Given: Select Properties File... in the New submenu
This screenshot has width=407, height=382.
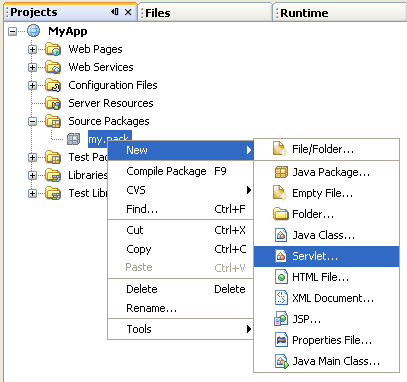Looking at the screenshot, I should [x=326, y=340].
